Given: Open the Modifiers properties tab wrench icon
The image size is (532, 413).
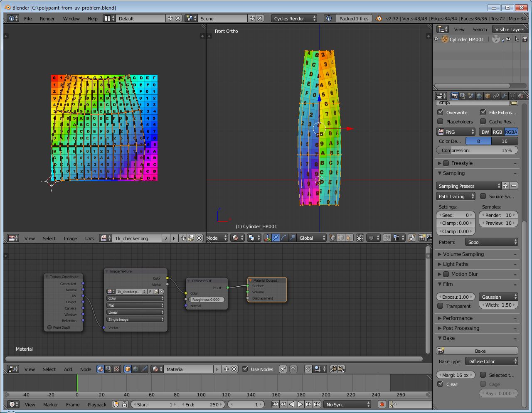Looking at the screenshot, I should point(504,96).
